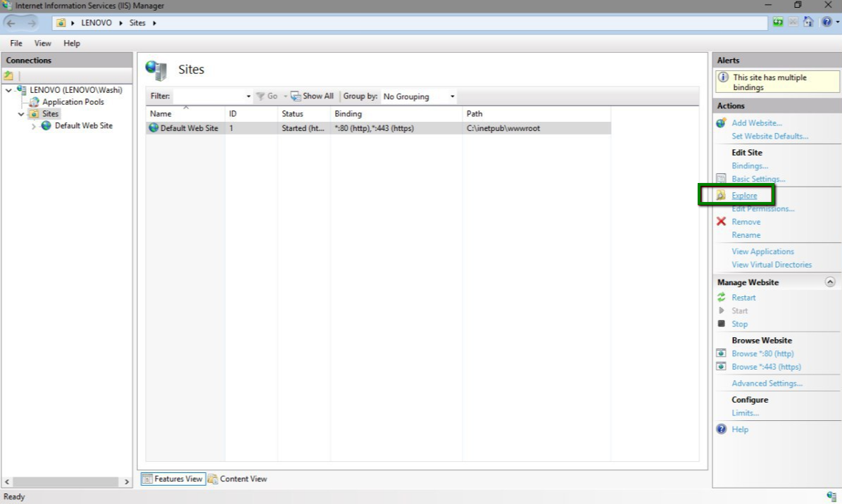Screen dimensions: 842x504
Task: Click the Add Website globe icon
Action: (721, 123)
